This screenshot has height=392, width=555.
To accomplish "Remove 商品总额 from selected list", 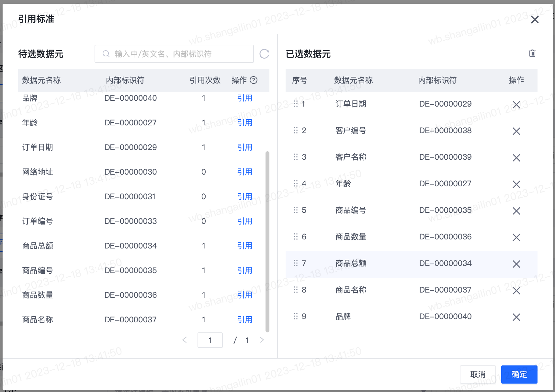I will [516, 264].
